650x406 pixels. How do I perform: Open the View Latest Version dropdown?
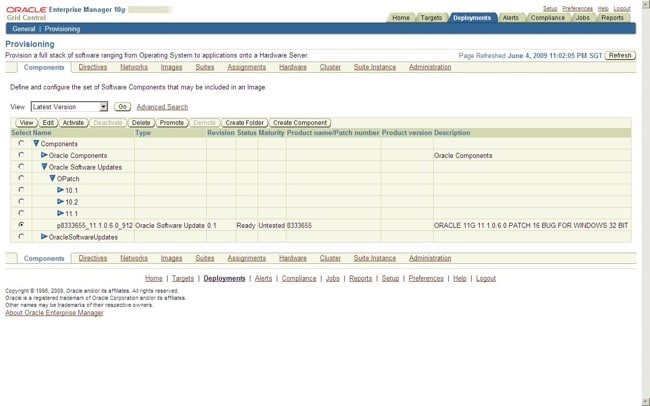[69, 107]
